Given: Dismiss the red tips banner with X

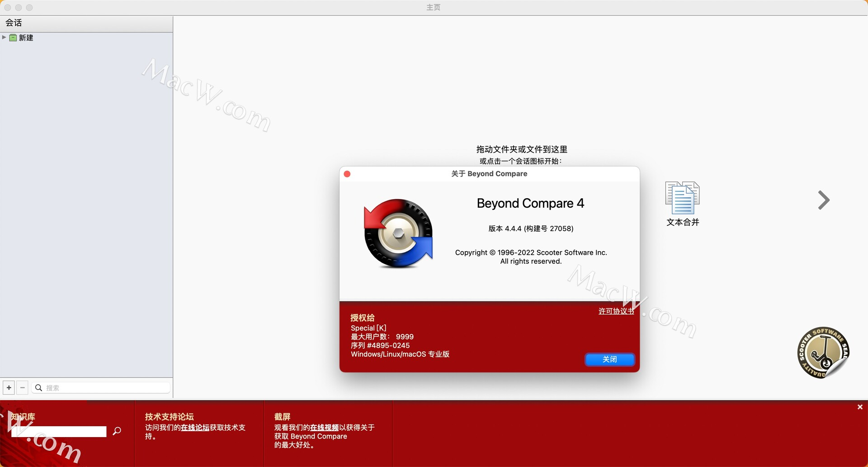Looking at the screenshot, I should (860, 407).
